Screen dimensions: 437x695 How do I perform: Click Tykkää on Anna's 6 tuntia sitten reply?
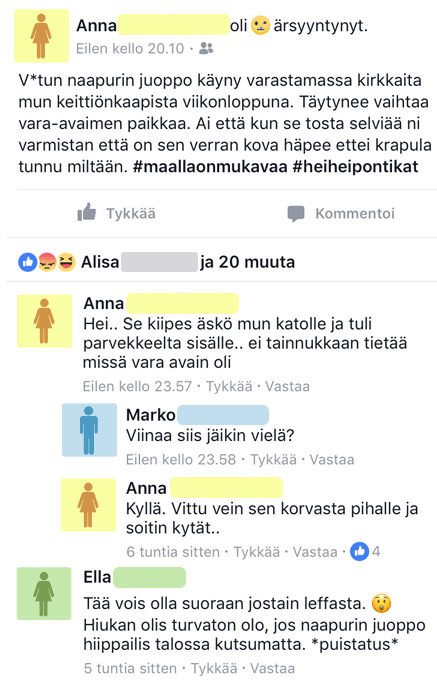256,552
